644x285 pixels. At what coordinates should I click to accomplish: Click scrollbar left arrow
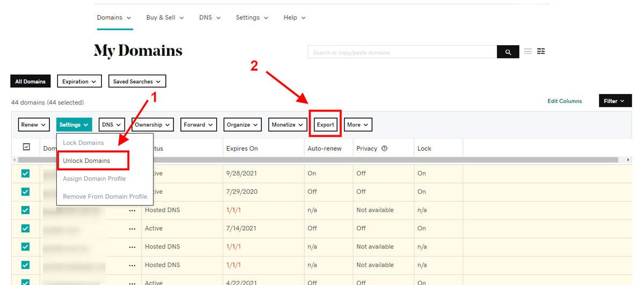click(x=14, y=160)
